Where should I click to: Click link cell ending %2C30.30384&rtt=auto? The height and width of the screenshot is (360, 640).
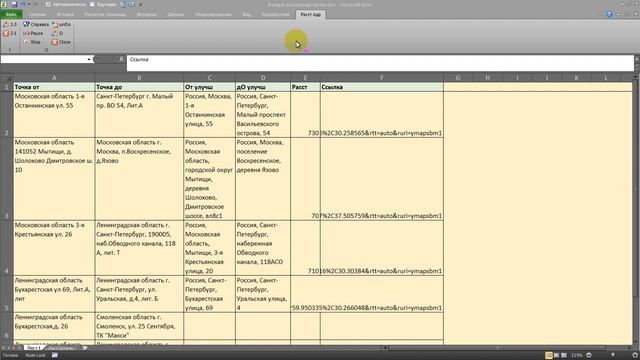[382, 248]
